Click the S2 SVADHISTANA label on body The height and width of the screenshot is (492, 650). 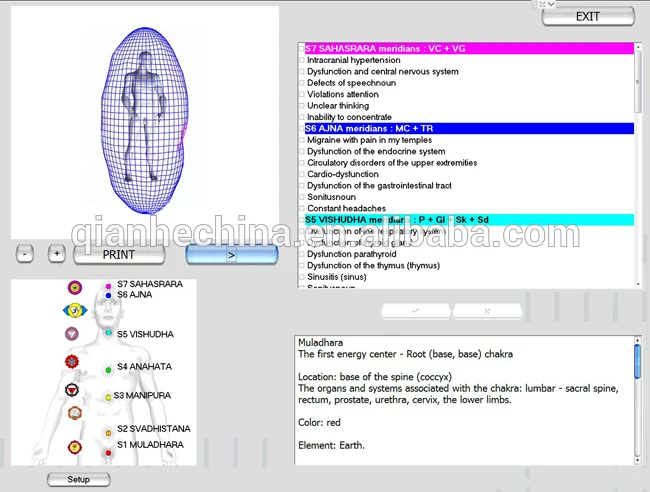pos(153,429)
